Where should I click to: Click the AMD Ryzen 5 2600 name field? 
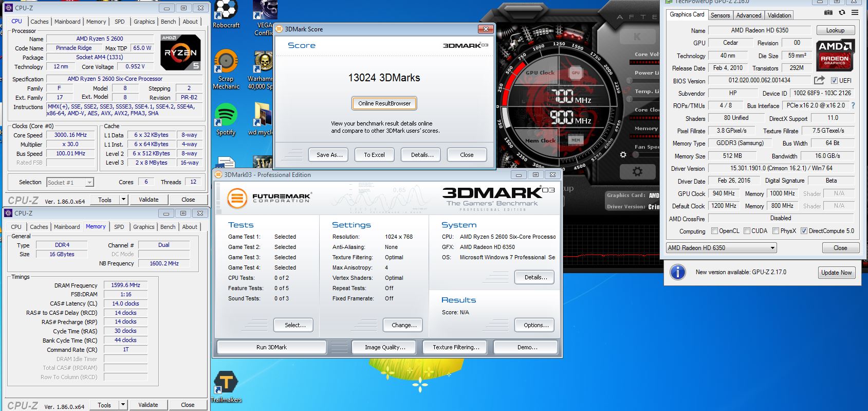tap(99, 39)
